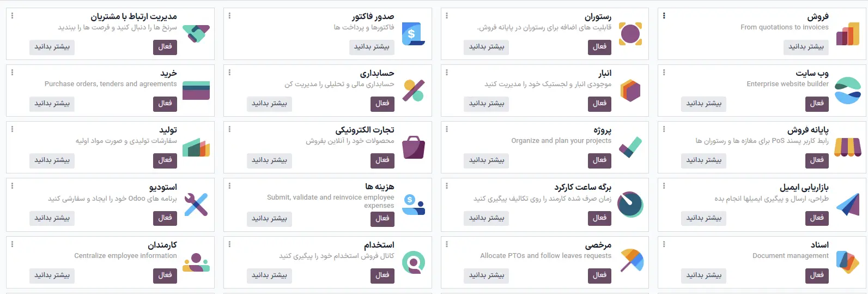Activate the Email Marketing (بازاریابی ایمیل) module
This screenshot has height=294, width=868.
(817, 218)
